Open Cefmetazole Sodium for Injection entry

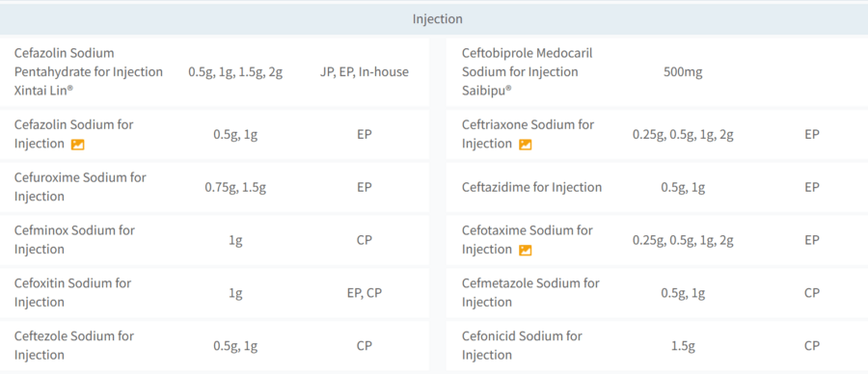(530, 292)
